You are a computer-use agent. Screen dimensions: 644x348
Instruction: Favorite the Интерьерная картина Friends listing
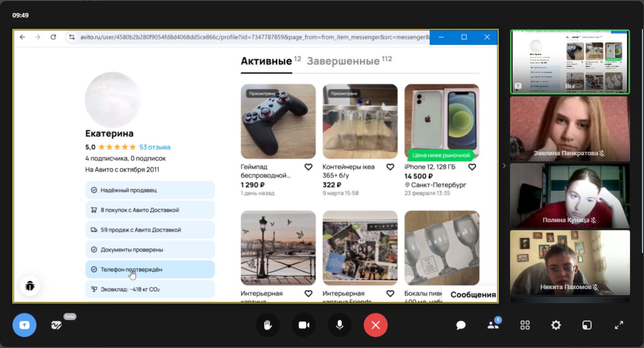(x=390, y=294)
